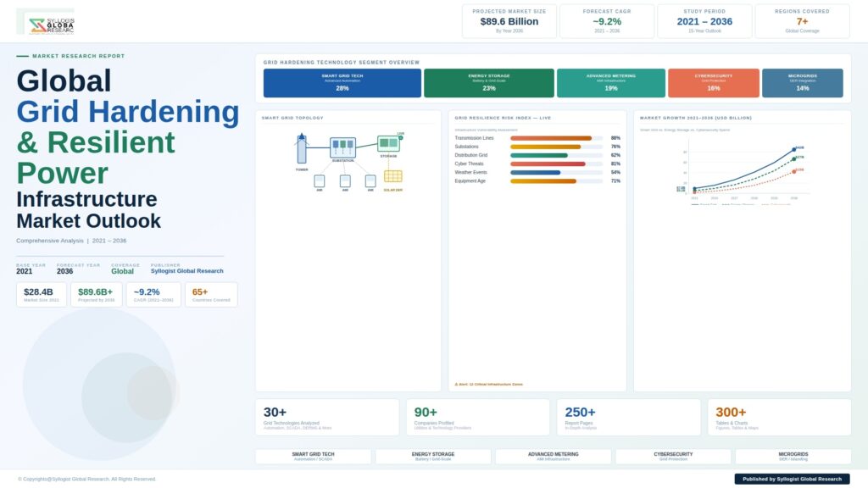This screenshot has width=868, height=488.
Task: Click the Substation node icon
Action: click(342, 147)
